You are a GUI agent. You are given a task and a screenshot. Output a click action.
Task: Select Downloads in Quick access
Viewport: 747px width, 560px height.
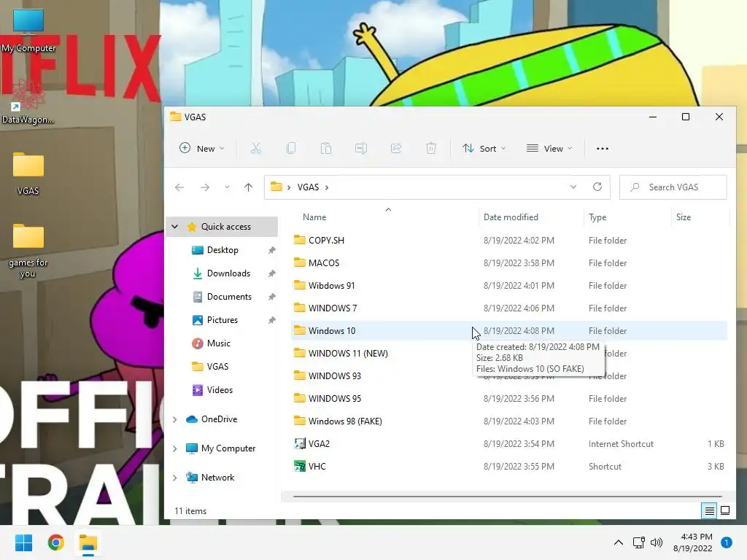228,273
